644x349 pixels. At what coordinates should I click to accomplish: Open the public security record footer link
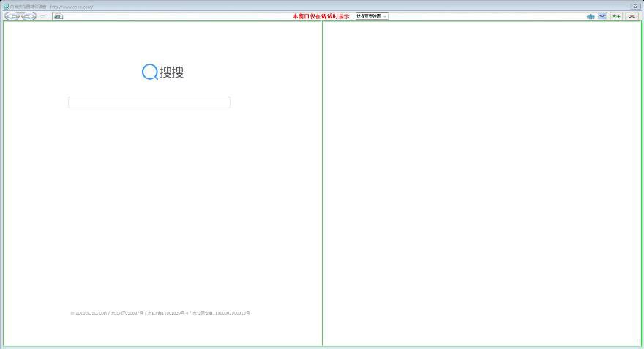point(221,313)
